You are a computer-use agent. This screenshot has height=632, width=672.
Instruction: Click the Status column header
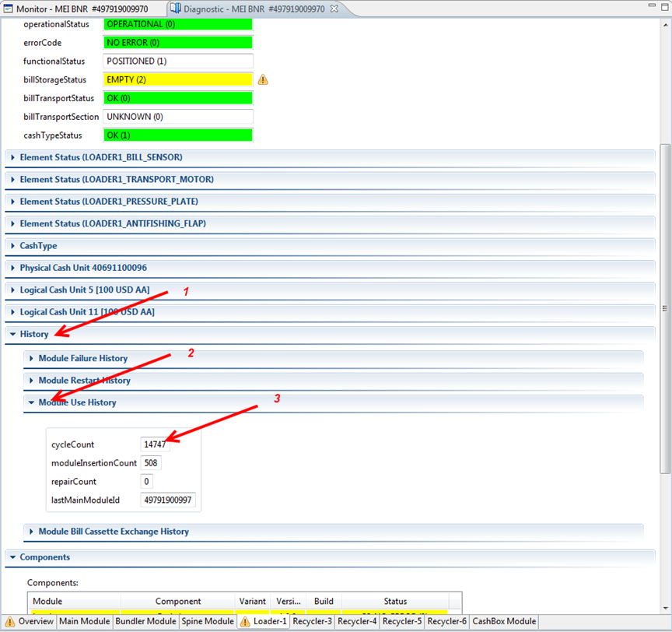(395, 601)
